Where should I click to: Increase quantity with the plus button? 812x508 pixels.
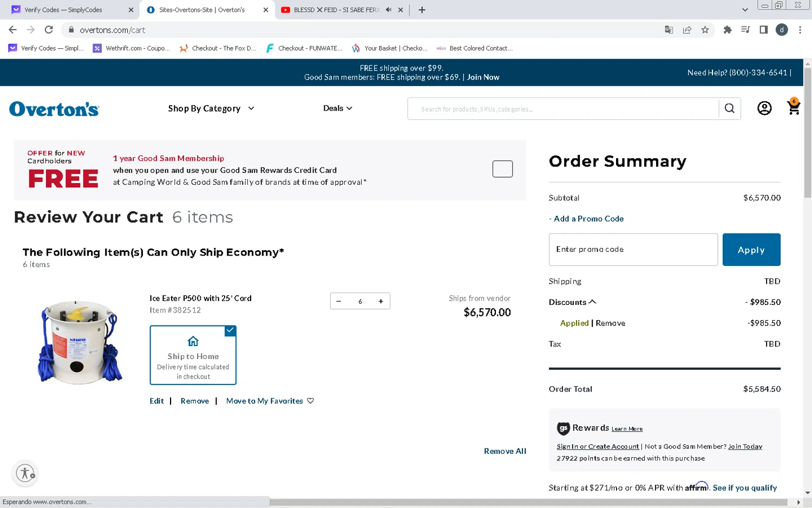click(381, 302)
